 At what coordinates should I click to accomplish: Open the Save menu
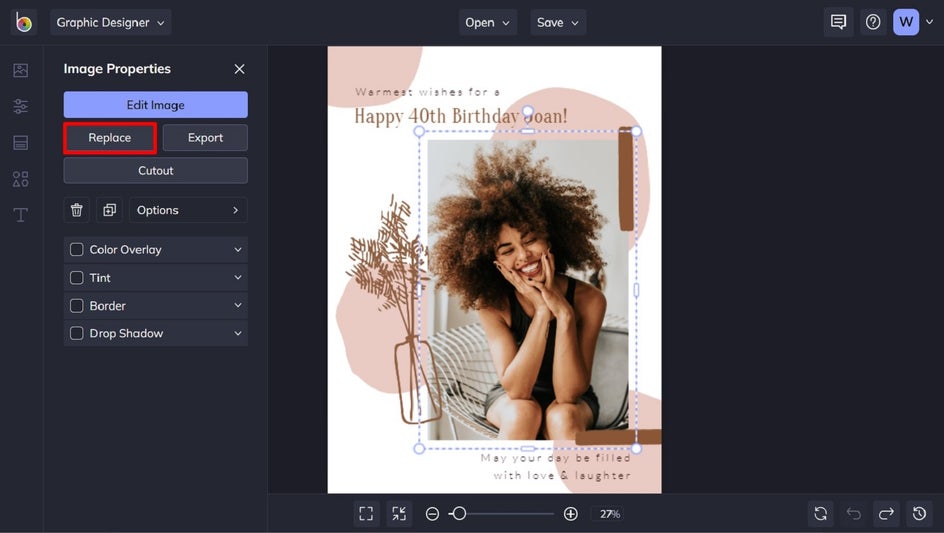point(558,22)
